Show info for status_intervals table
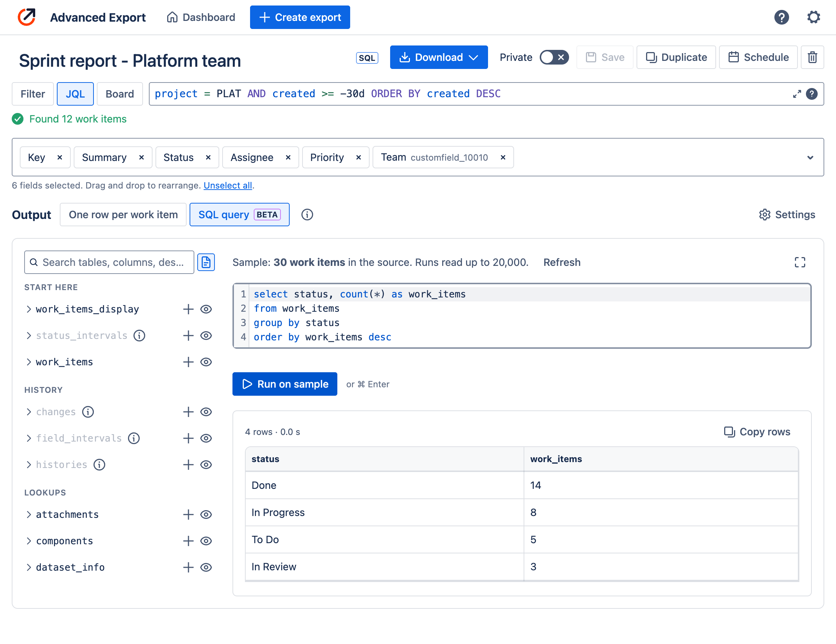 [x=139, y=336]
